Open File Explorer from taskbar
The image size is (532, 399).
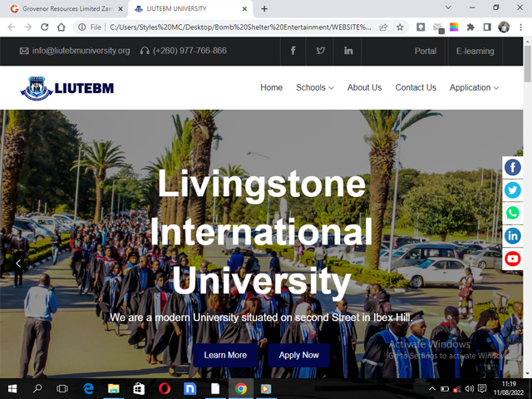(x=113, y=389)
